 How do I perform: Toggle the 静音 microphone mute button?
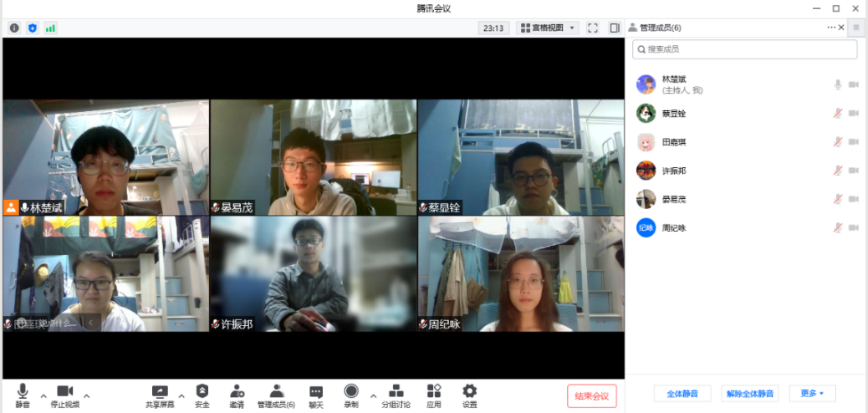pos(23,395)
